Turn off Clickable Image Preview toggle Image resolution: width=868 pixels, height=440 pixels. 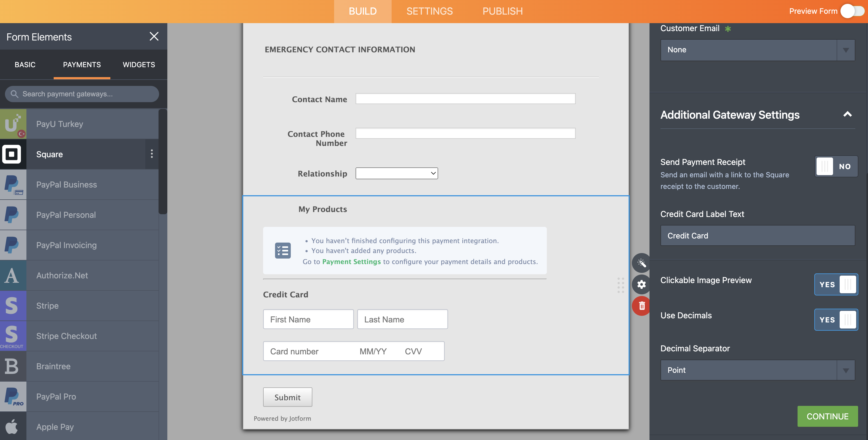[836, 284]
